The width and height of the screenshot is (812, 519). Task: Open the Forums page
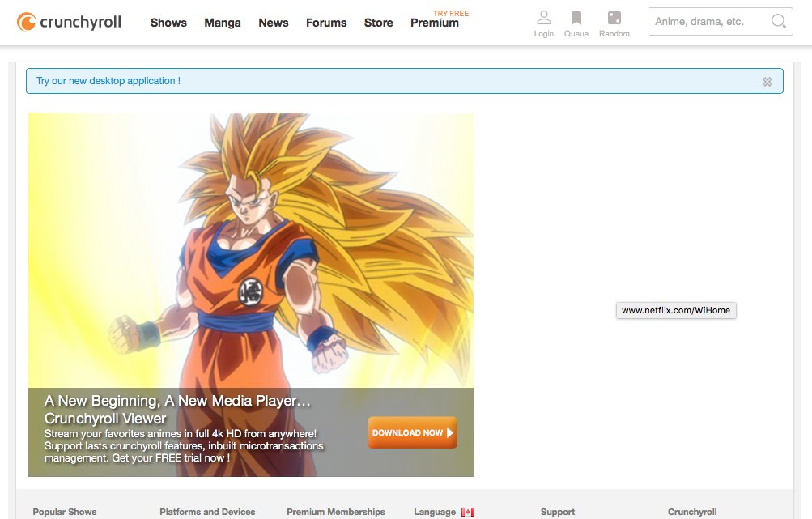pyautogui.click(x=326, y=23)
